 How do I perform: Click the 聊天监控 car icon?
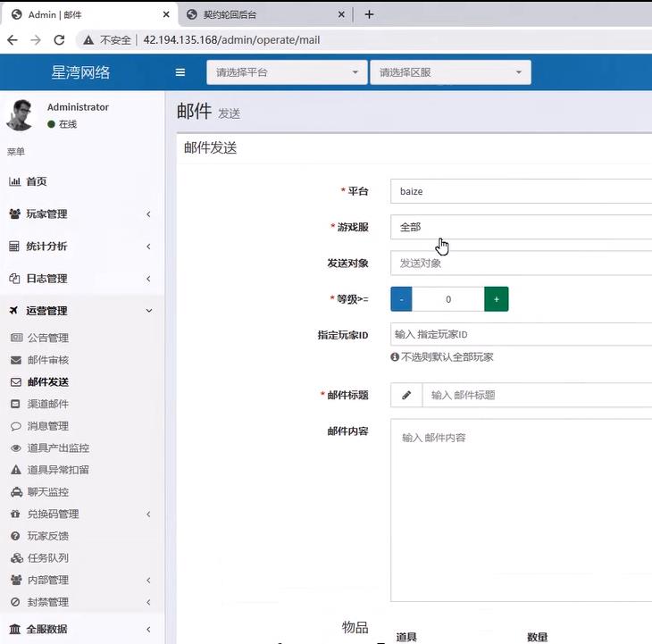(16, 492)
